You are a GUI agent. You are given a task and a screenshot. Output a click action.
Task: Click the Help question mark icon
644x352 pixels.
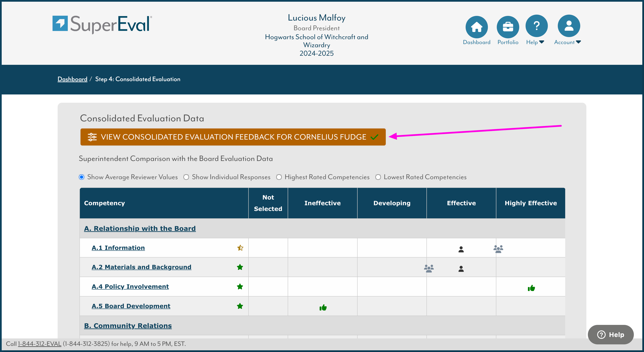point(537,26)
